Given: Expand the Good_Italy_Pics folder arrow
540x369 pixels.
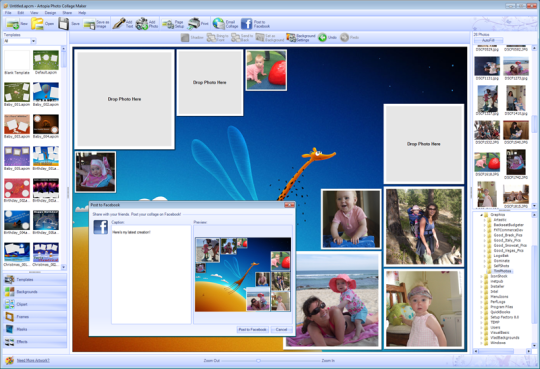Looking at the screenshot, I should pos(485,240).
